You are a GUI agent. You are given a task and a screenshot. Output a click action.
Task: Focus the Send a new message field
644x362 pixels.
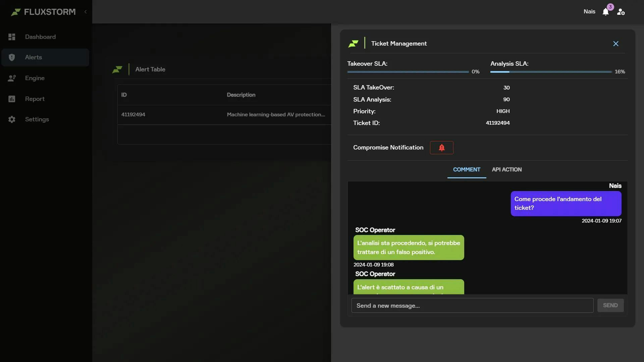(472, 306)
